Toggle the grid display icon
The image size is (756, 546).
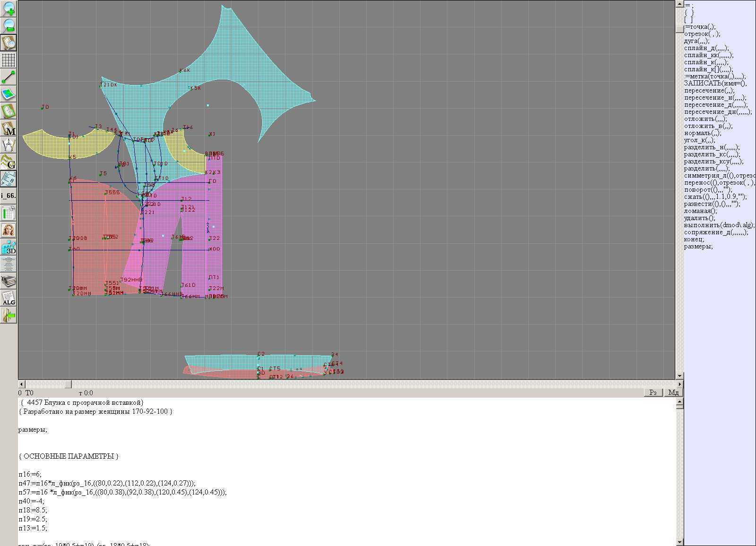9,60
